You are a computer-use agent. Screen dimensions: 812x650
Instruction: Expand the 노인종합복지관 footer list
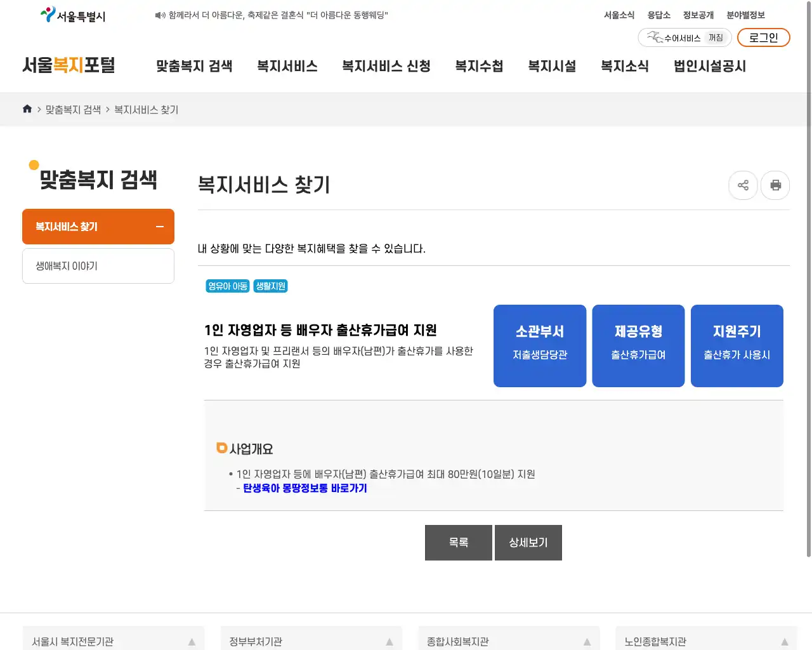pos(706,641)
